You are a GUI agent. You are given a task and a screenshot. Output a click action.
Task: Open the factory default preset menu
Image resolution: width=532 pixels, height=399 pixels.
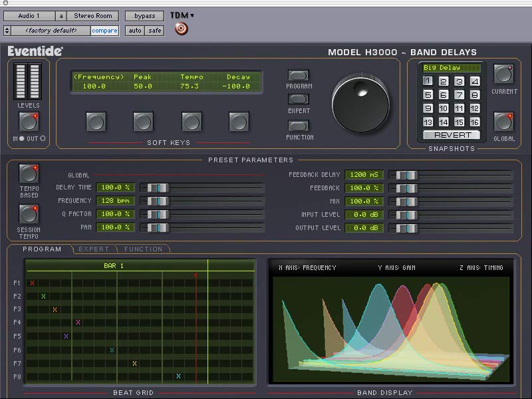(x=51, y=31)
